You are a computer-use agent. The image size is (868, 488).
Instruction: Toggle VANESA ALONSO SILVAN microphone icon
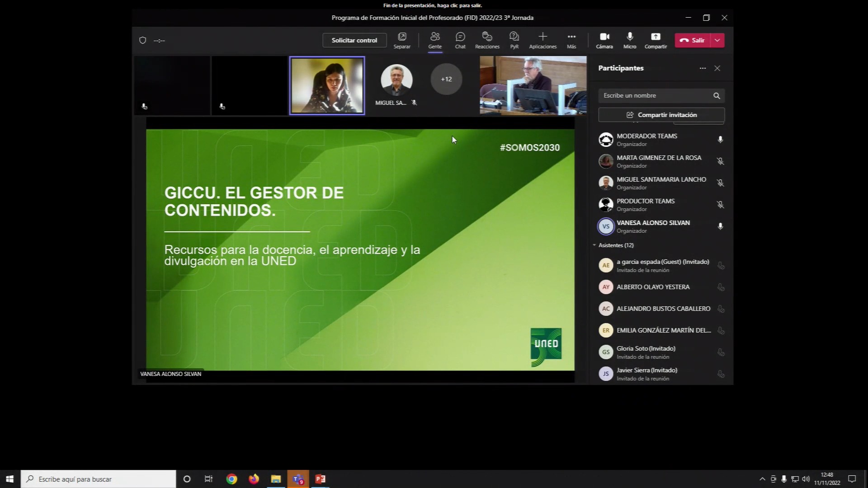point(720,226)
